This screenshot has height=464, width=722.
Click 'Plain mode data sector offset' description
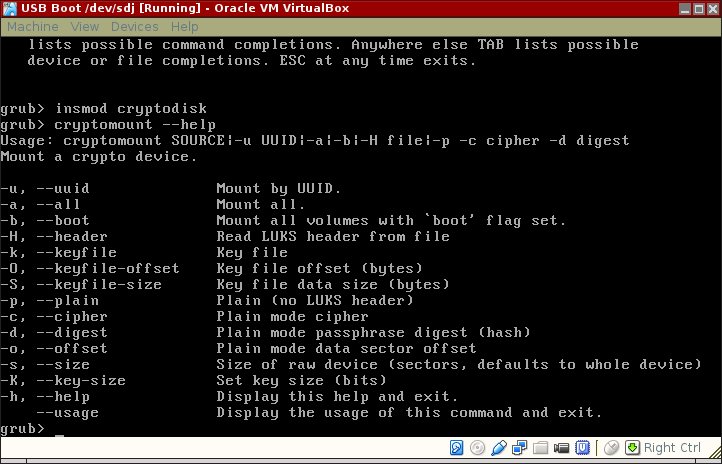pyautogui.click(x=346, y=348)
